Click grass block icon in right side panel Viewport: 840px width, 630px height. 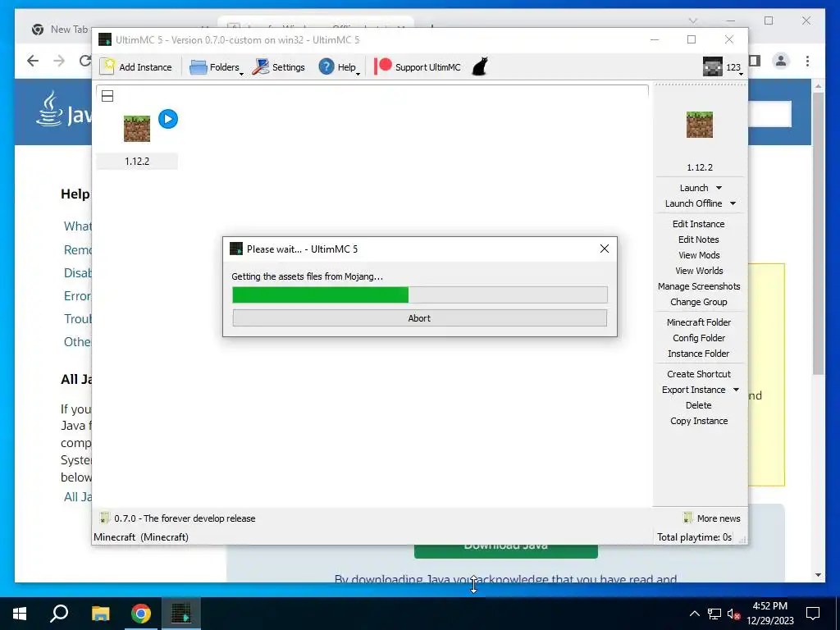(700, 125)
